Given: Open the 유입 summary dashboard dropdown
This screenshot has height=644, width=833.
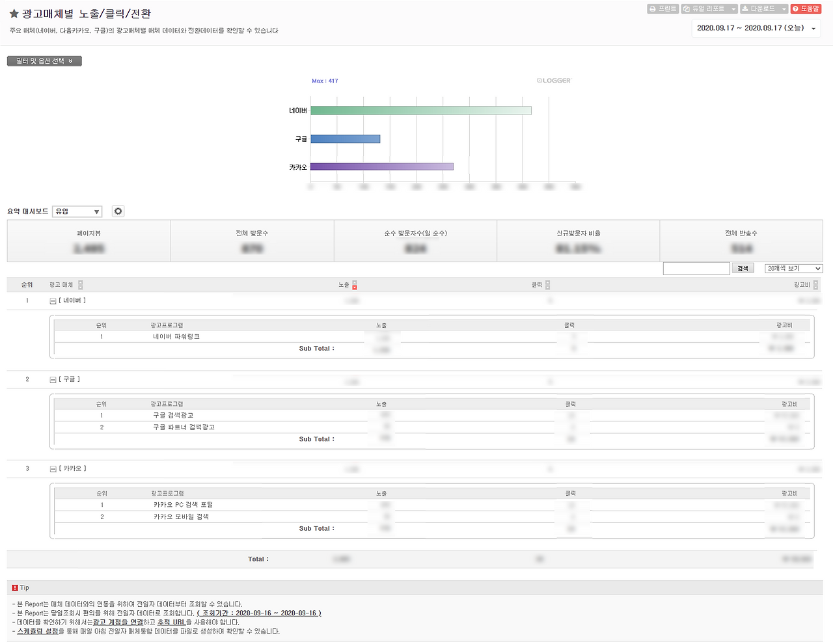Looking at the screenshot, I should click(76, 211).
